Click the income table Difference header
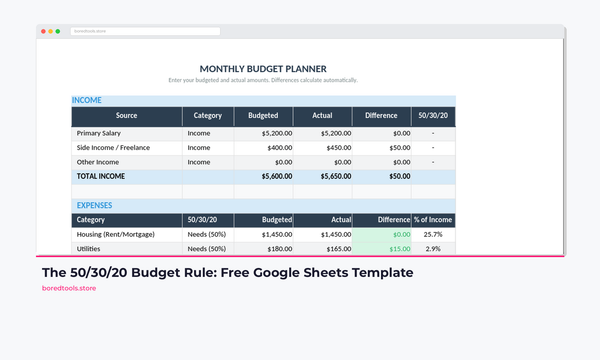Screen dimensions: 600x360 (x=382, y=116)
